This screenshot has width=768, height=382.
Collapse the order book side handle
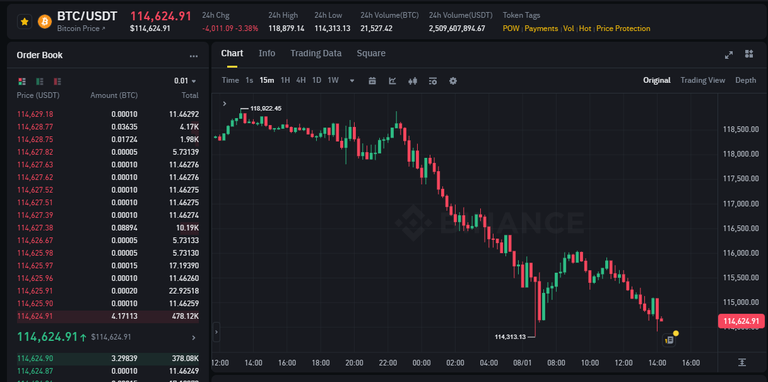pyautogui.click(x=216, y=333)
